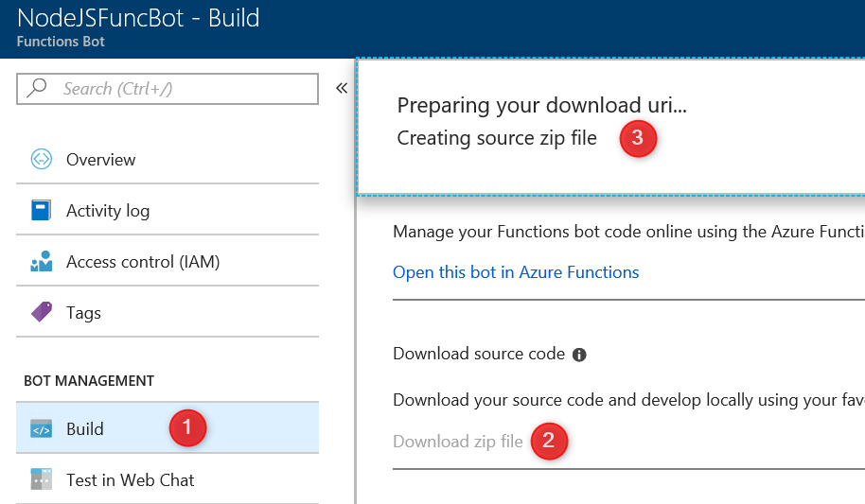The image size is (865, 504).
Task: Click the magnifier icon in the search box
Action: tap(38, 89)
